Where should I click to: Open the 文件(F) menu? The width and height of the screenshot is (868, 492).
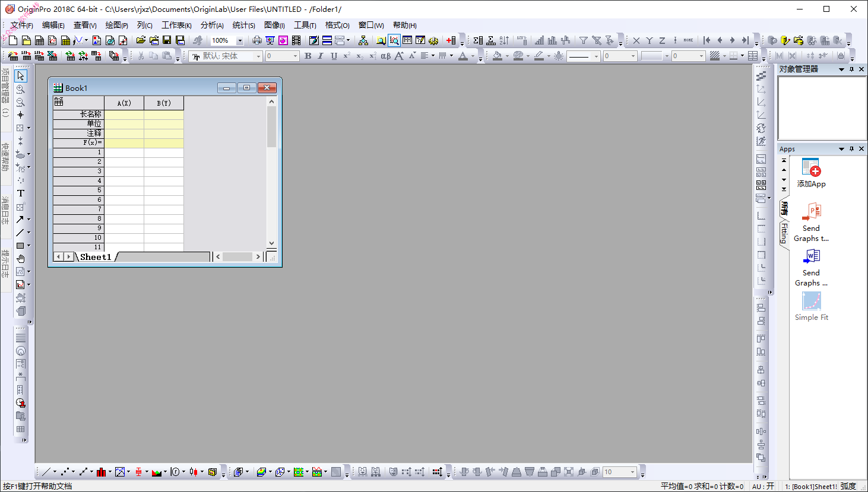21,25
